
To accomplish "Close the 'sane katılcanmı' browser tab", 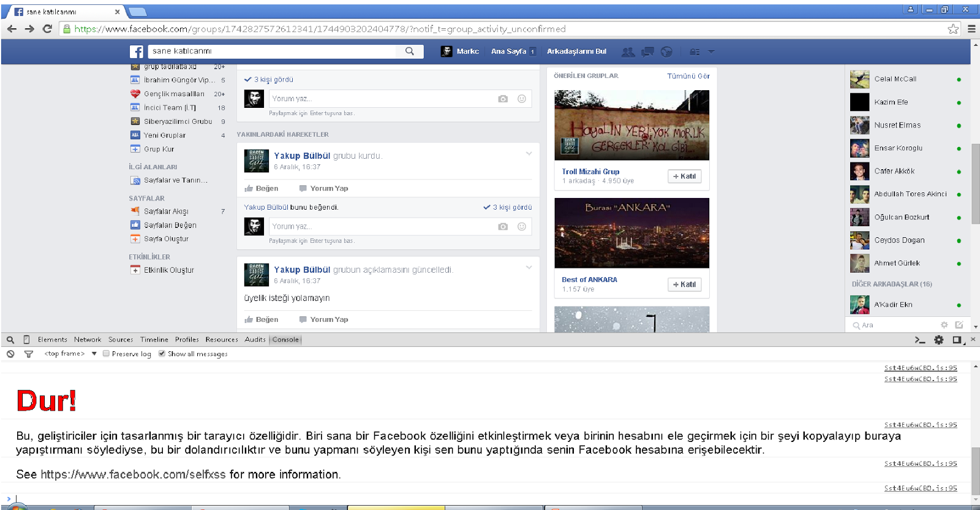I will (117, 12).
